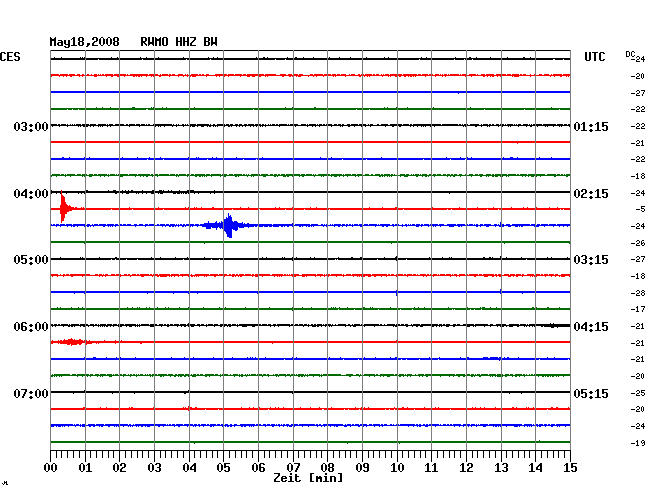Click the 04:15 UTC time label
Viewport: 650px width, 494px height.
pos(591,327)
